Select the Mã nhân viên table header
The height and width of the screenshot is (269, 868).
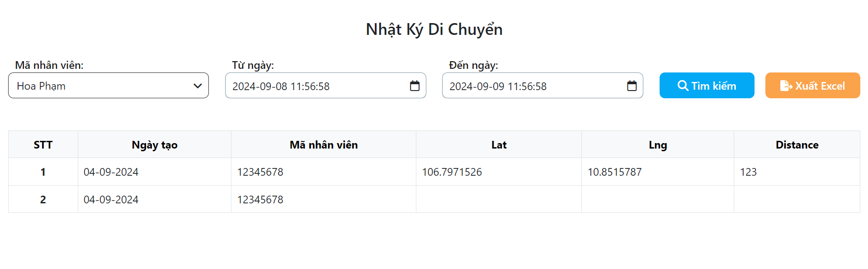(x=324, y=144)
